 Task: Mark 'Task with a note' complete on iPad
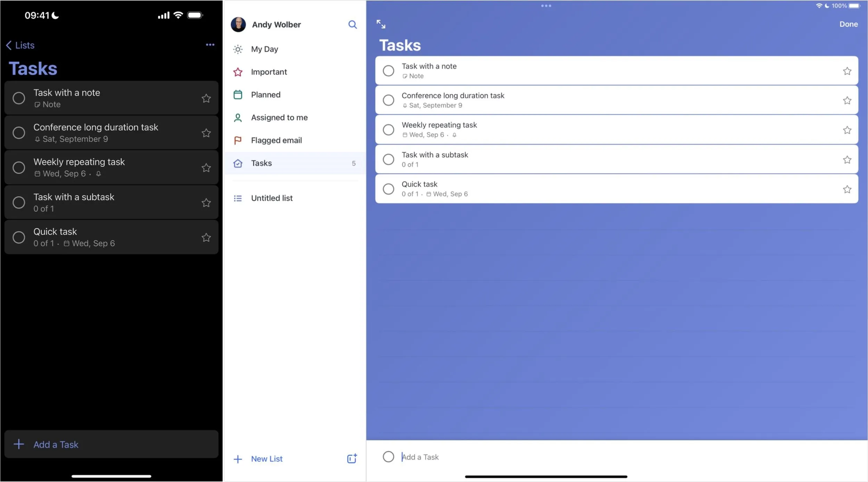[x=388, y=71]
